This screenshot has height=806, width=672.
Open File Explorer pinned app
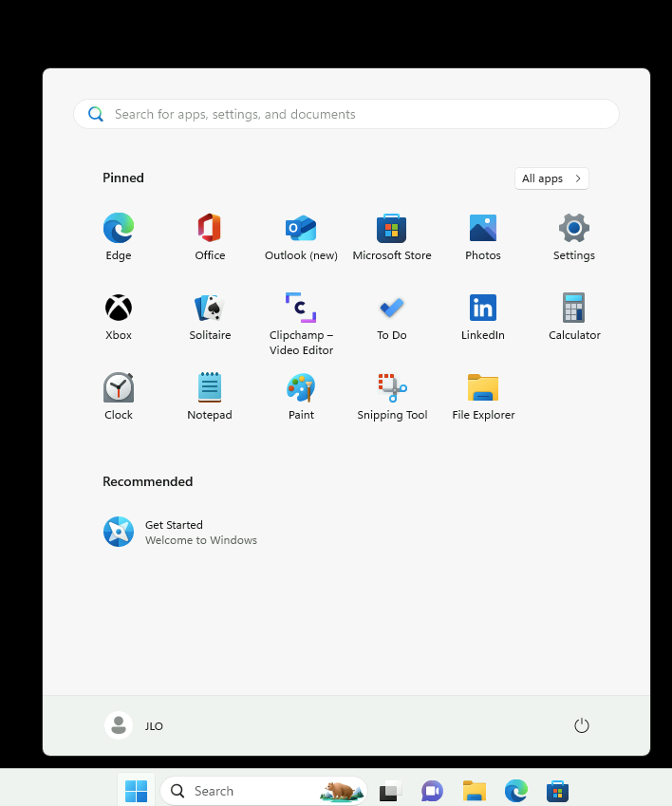[483, 396]
